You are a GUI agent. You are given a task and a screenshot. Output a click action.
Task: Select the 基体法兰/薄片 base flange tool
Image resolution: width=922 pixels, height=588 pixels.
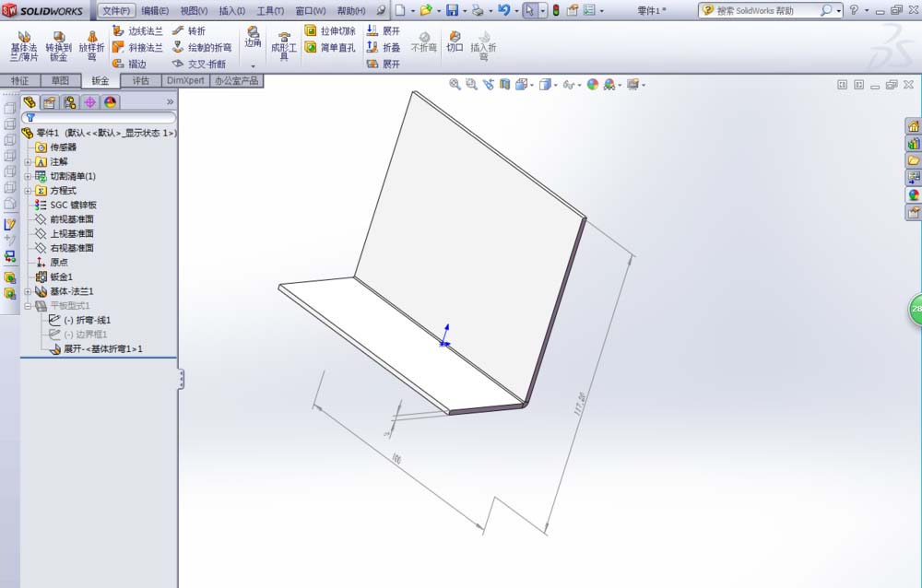click(24, 46)
